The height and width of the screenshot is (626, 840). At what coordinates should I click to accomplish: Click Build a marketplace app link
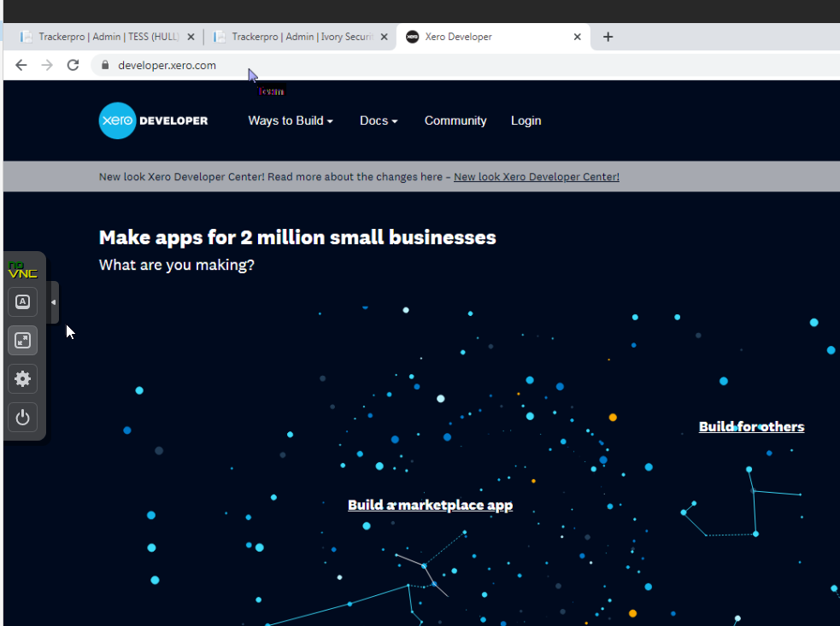[x=430, y=505]
